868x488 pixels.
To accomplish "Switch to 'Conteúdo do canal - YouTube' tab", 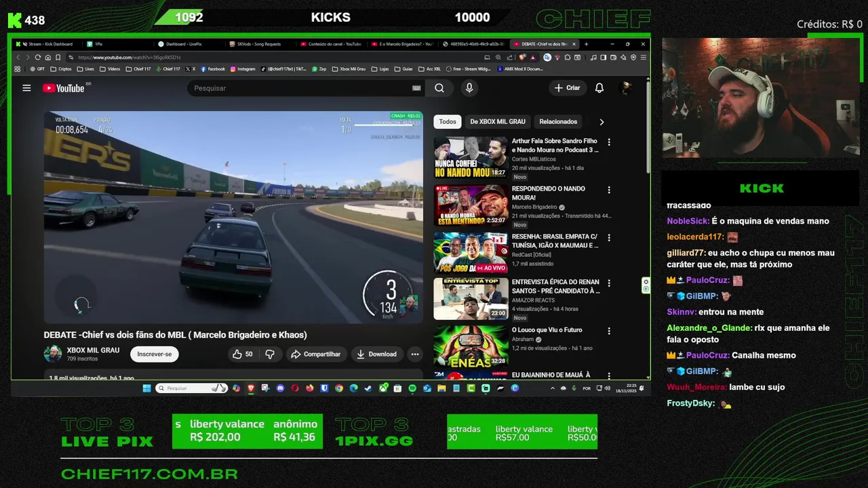I will [331, 44].
